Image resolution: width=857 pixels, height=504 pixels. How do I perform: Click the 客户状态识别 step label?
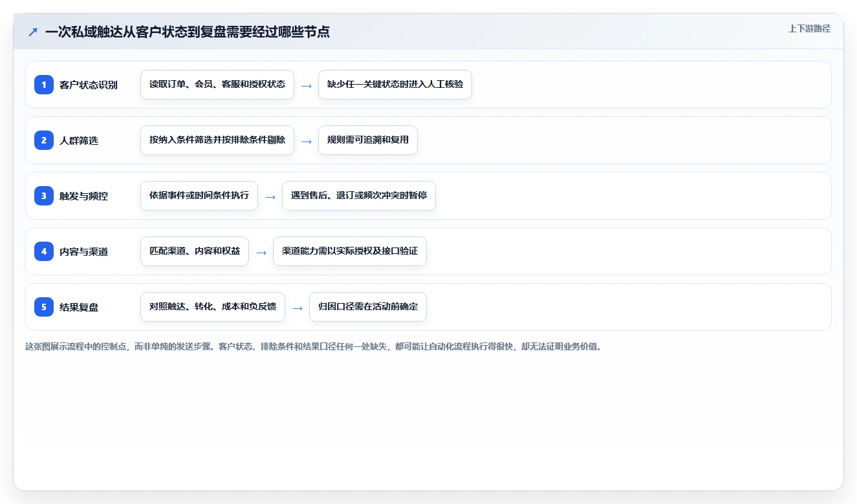89,85
